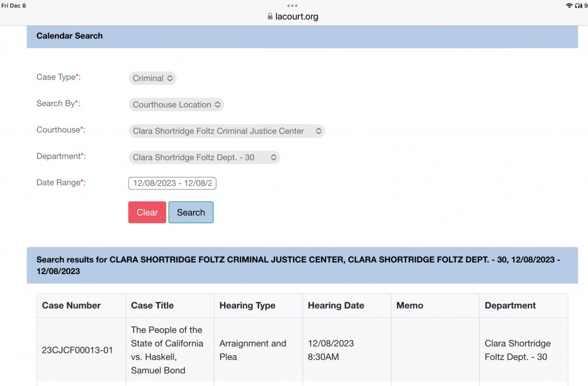Click the Case Title column header
The height and width of the screenshot is (386, 588).
(152, 306)
